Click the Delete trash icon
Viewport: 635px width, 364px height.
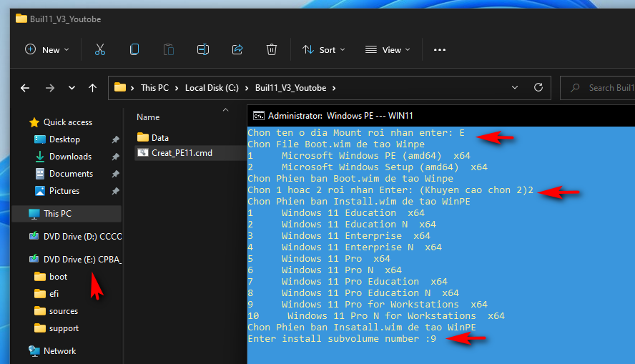pyautogui.click(x=271, y=50)
